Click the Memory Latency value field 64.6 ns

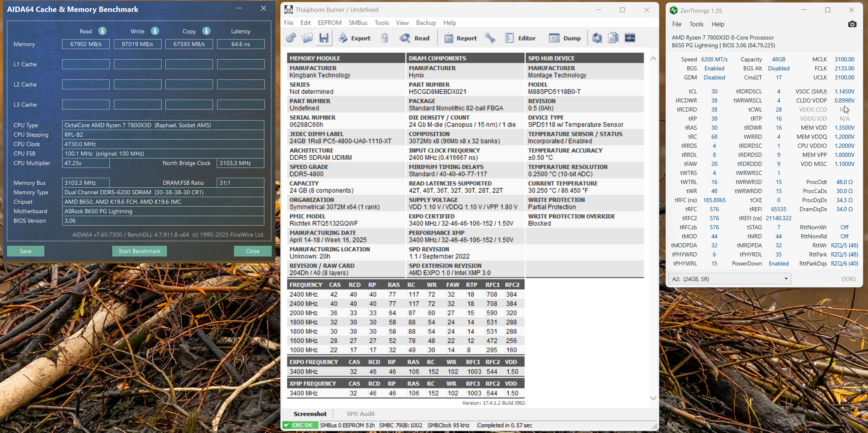[x=241, y=44]
